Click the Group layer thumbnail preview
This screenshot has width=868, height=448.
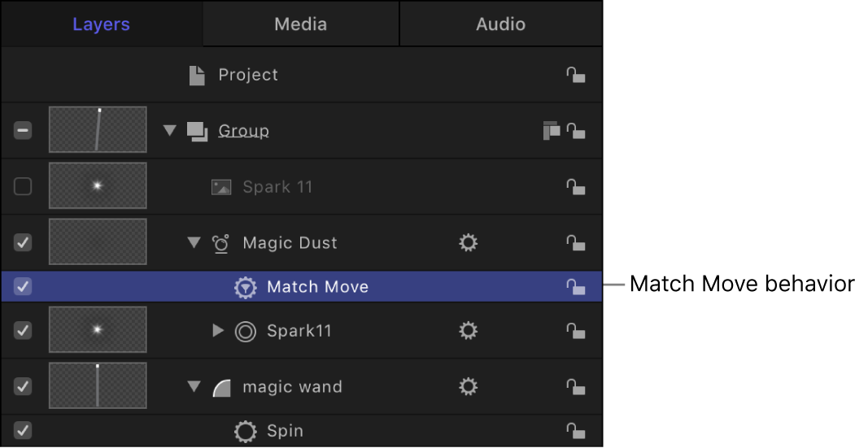(x=98, y=129)
